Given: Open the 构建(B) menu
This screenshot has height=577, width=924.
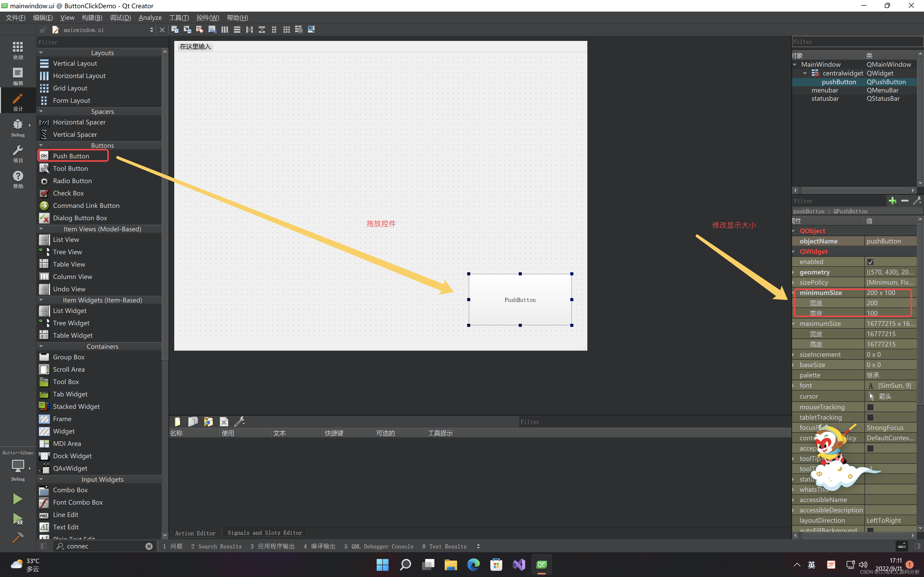Looking at the screenshot, I should pos(92,18).
